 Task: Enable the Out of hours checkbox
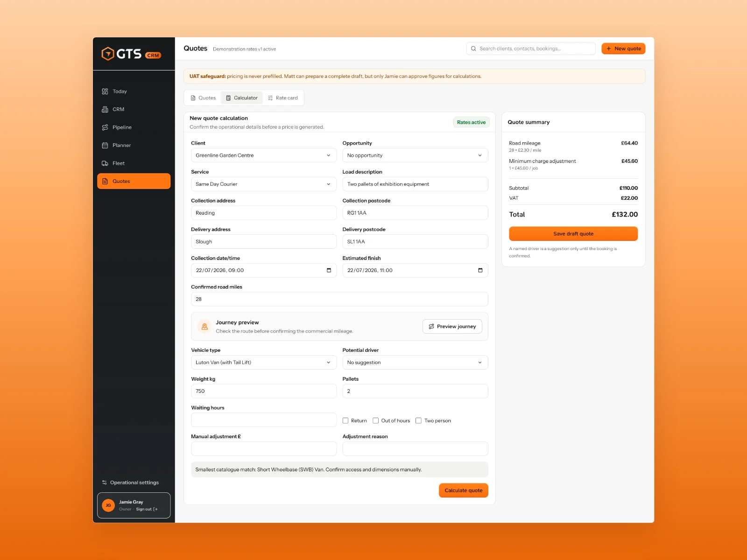pyautogui.click(x=375, y=420)
